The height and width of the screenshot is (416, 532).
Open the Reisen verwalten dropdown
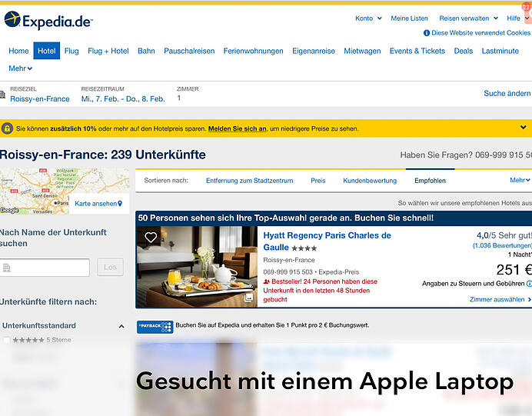468,18
